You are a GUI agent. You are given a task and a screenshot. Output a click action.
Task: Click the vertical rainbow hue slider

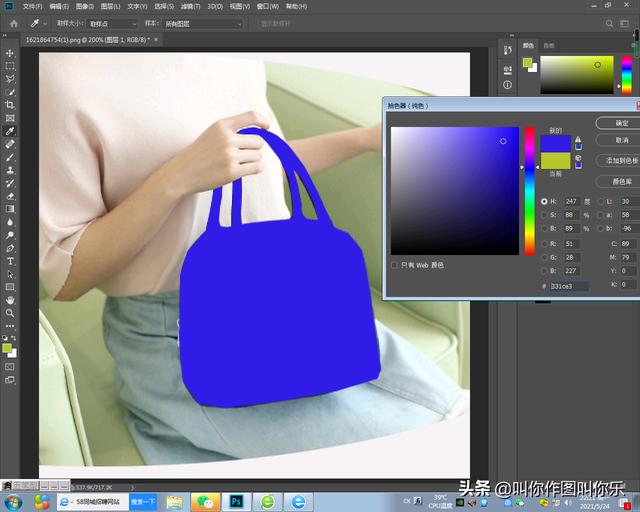pyautogui.click(x=529, y=190)
